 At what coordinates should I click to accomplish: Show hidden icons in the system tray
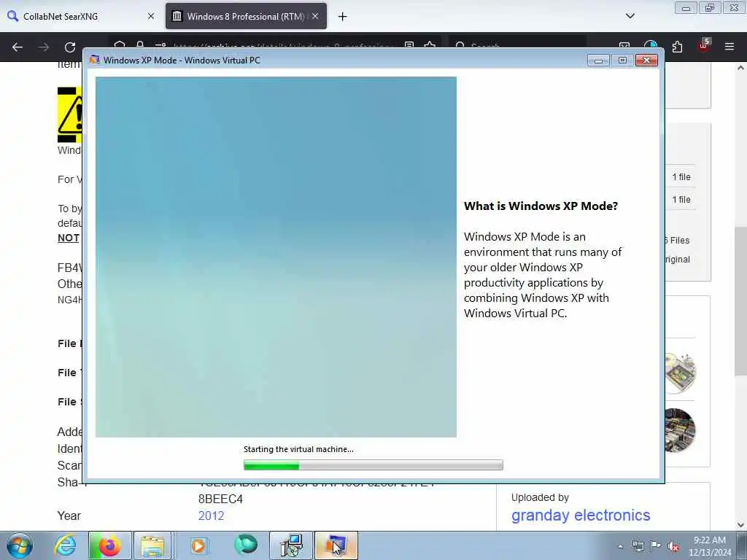click(620, 546)
